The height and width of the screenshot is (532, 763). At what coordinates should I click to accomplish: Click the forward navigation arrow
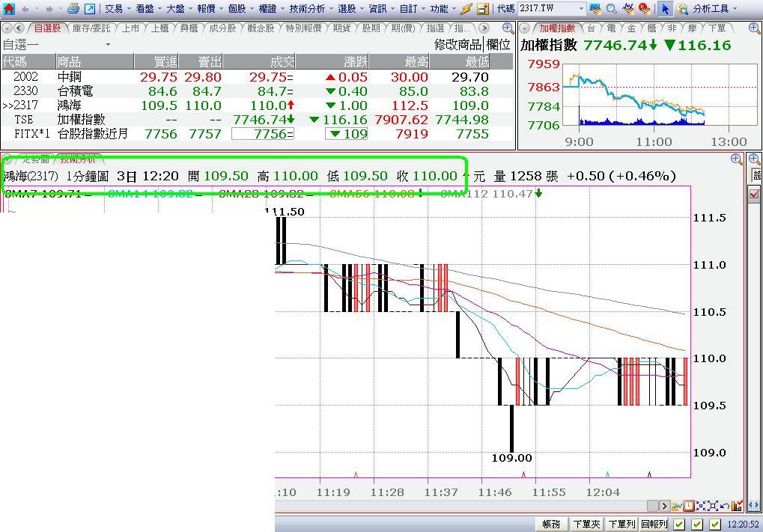click(49, 9)
